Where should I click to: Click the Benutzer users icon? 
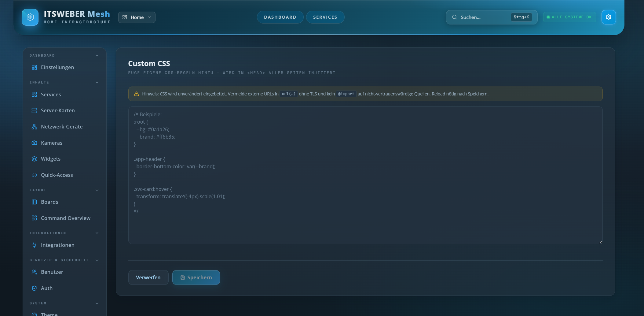coord(34,272)
